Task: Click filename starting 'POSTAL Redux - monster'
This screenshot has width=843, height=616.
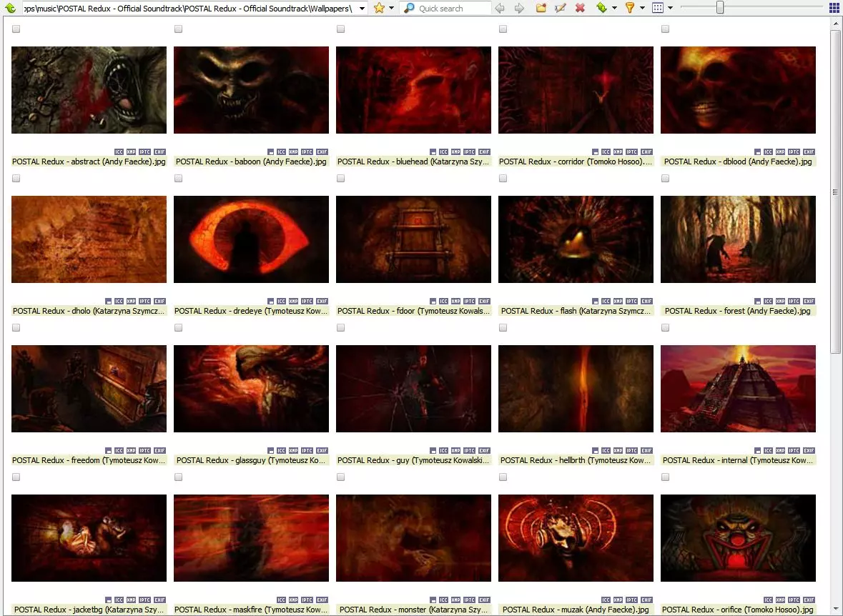Action: [413, 610]
